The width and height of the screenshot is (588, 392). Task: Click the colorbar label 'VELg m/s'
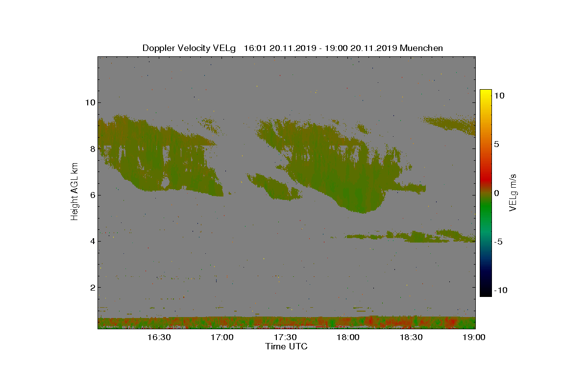[x=513, y=192]
